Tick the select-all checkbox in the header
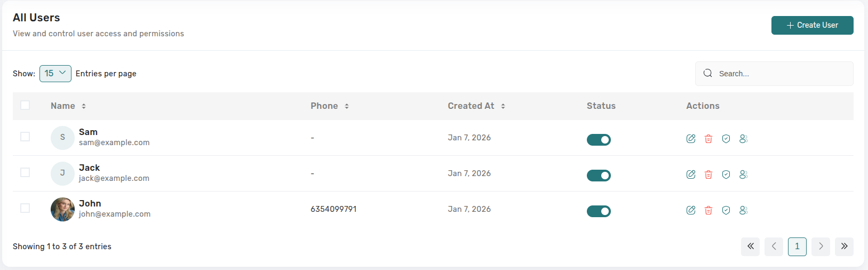Image resolution: width=868 pixels, height=270 pixels. (x=25, y=105)
